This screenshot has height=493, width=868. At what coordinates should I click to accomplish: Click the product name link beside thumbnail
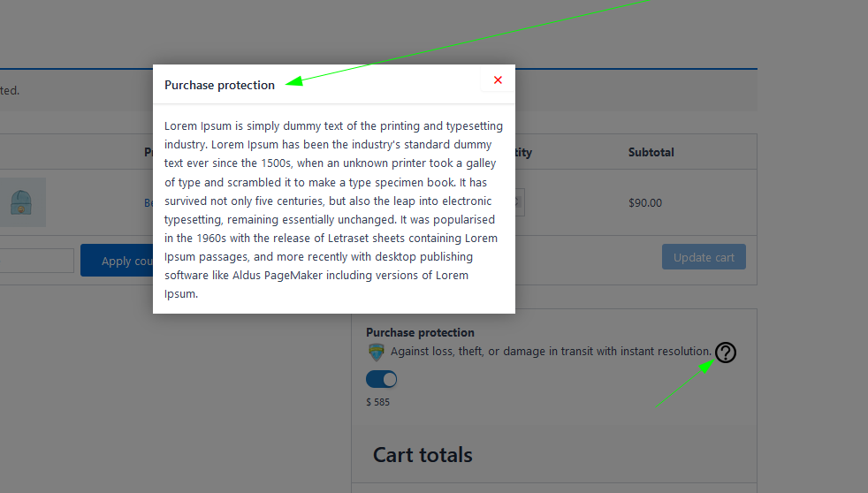pyautogui.click(x=148, y=202)
